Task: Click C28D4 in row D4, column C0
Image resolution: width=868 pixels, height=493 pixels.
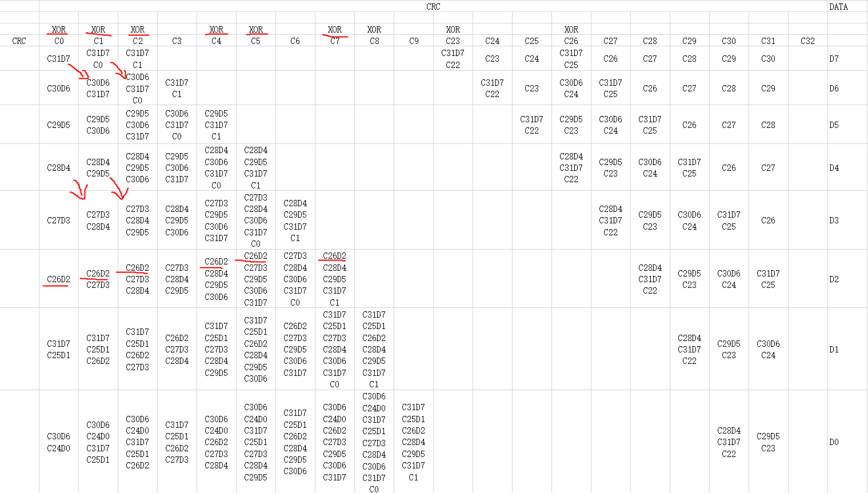Action: tap(59, 167)
